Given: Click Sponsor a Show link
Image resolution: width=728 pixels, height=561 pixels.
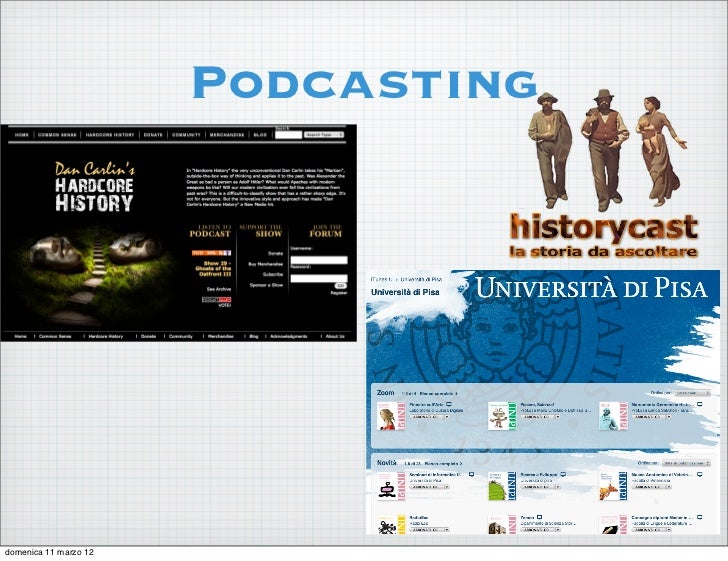Looking at the screenshot, I should (x=266, y=285).
